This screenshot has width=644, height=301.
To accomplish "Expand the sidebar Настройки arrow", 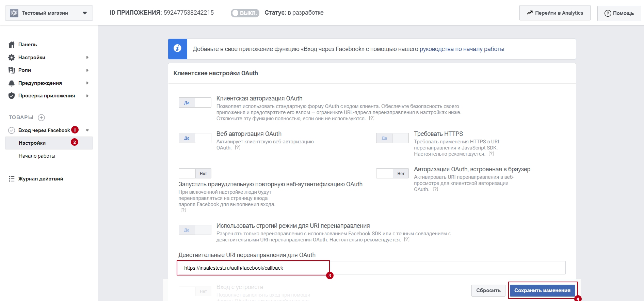I will [87, 58].
